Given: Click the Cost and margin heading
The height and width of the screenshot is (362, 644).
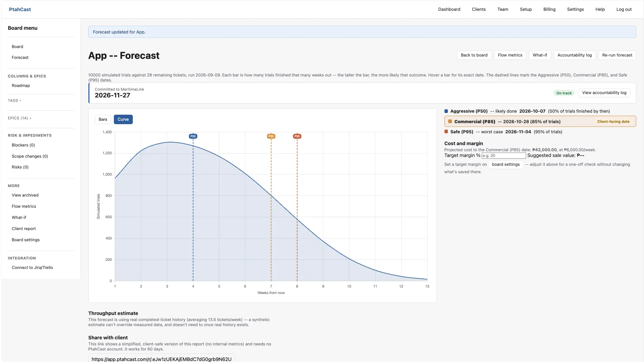Looking at the screenshot, I should 463,143.
